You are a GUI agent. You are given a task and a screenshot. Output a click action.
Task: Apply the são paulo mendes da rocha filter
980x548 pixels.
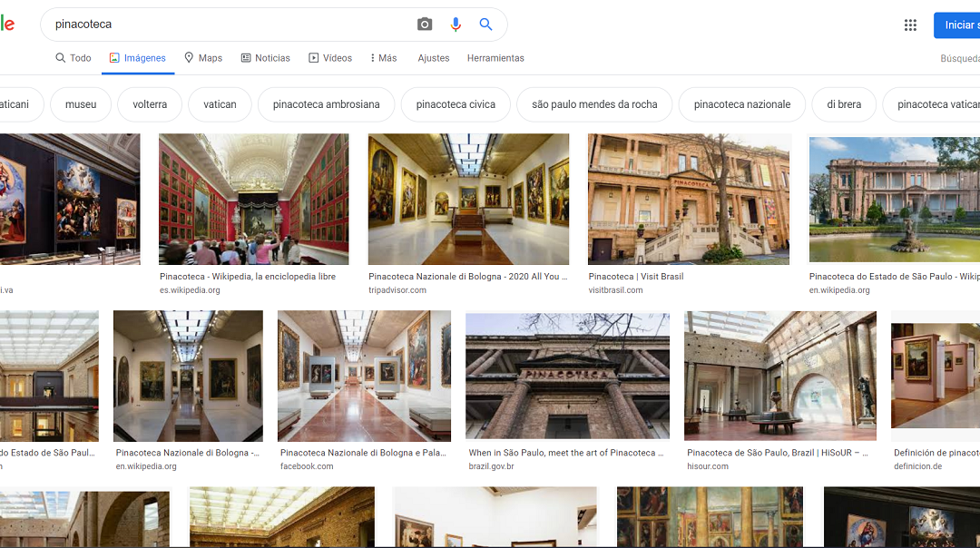click(594, 104)
